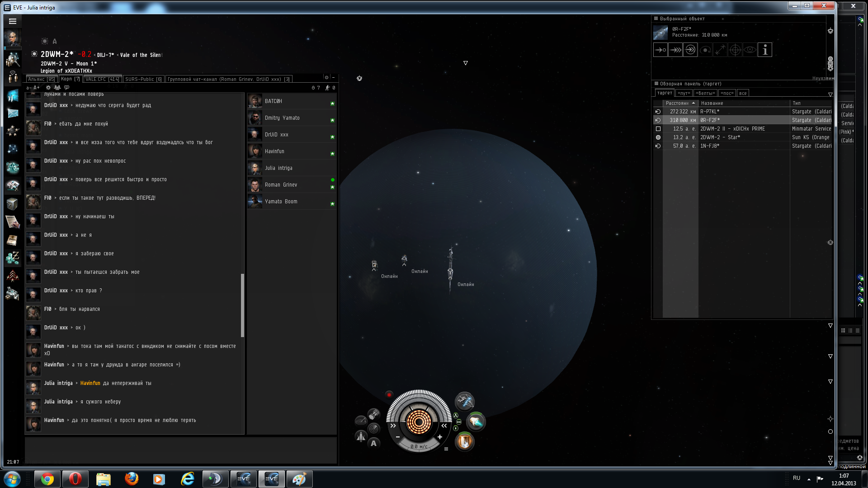Viewport: 868px width, 488px height.
Task: Switch to Альянс chat channel tab
Action: [41, 79]
